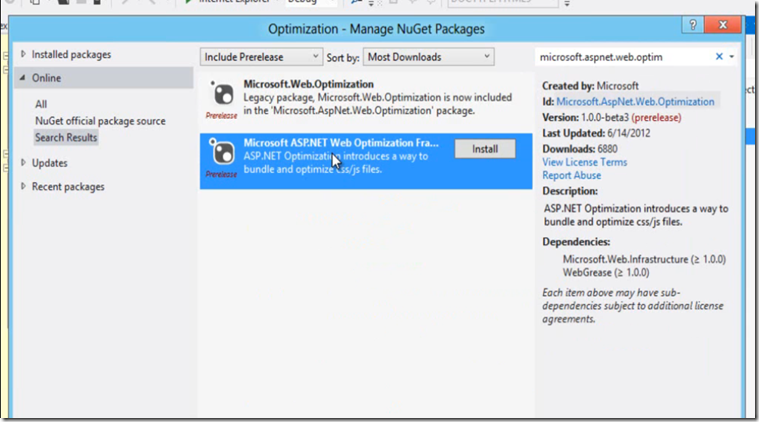This screenshot has width=759, height=422.
Task: Click the Version 1.0.0-beta3 text
Action: [611, 118]
